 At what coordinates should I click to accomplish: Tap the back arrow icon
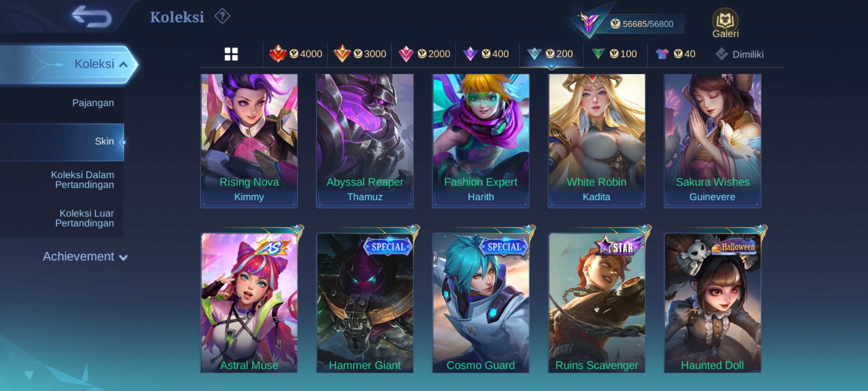pos(92,17)
